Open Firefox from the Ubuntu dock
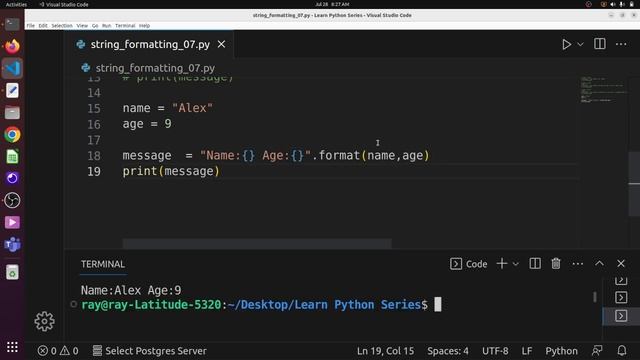Image resolution: width=640 pixels, height=360 pixels. (x=12, y=46)
